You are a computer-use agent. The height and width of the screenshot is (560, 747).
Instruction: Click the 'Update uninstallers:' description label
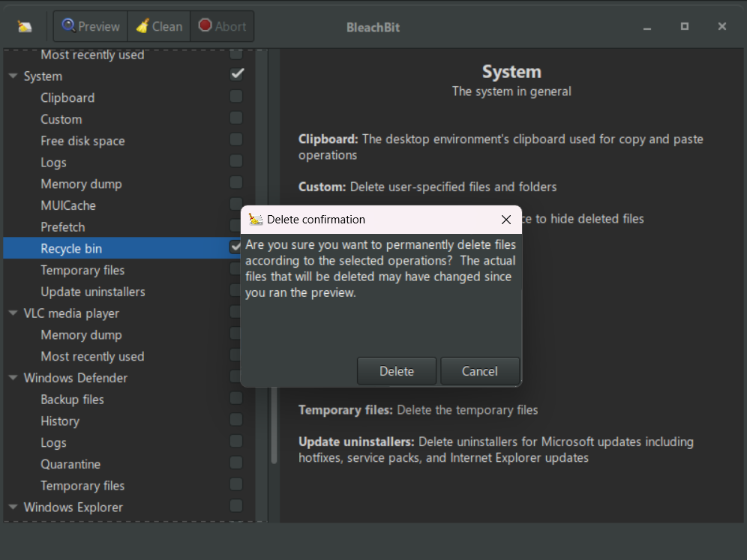point(356,442)
